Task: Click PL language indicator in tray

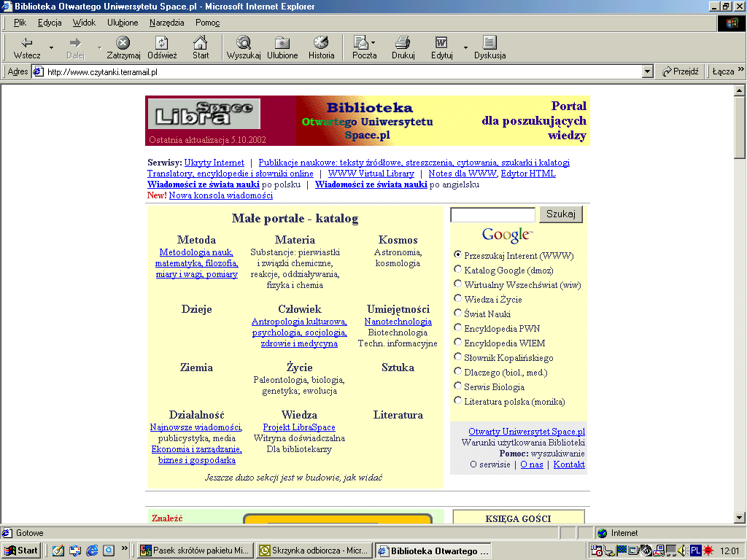Action: (x=695, y=551)
